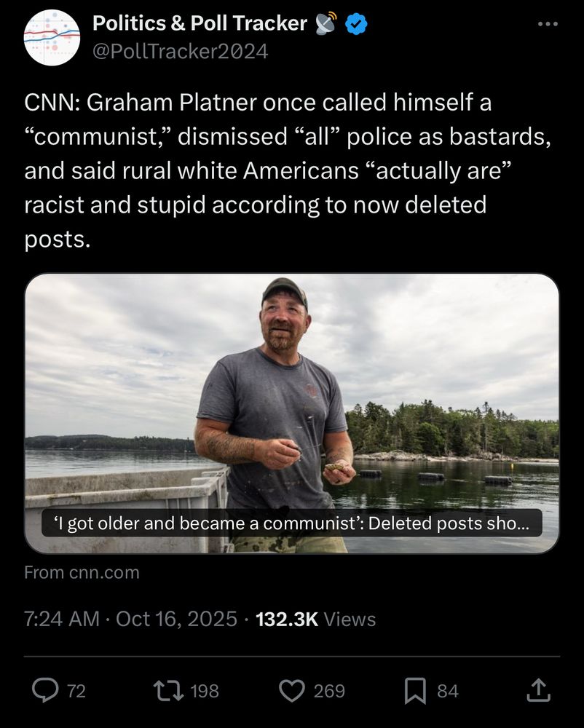Open the @PollTracker2024 handle
This screenshot has height=728, width=584.
(180, 52)
